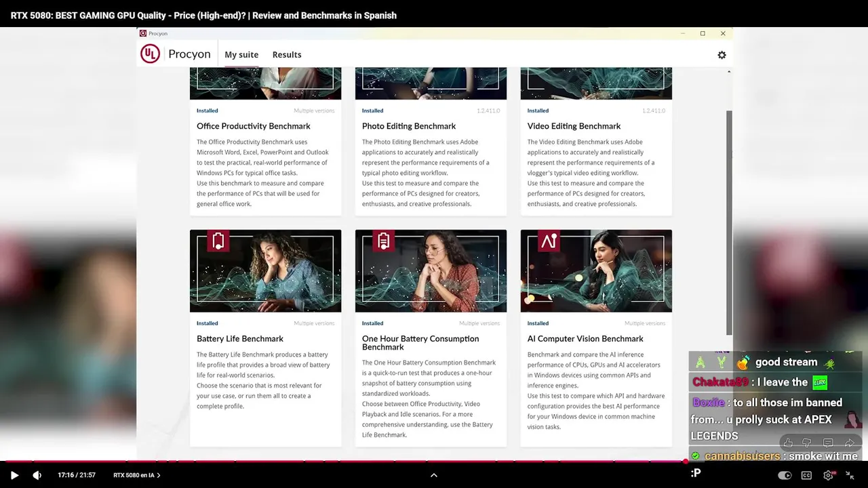Click Installed label on AI Computer Vision card
Screen dimensions: 868x488
[538, 323]
